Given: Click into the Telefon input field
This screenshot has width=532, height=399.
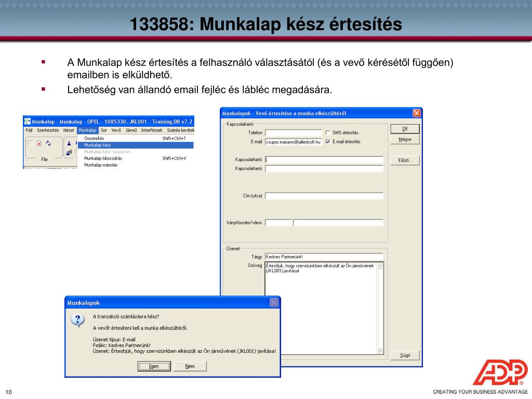Looking at the screenshot, I should point(294,132).
